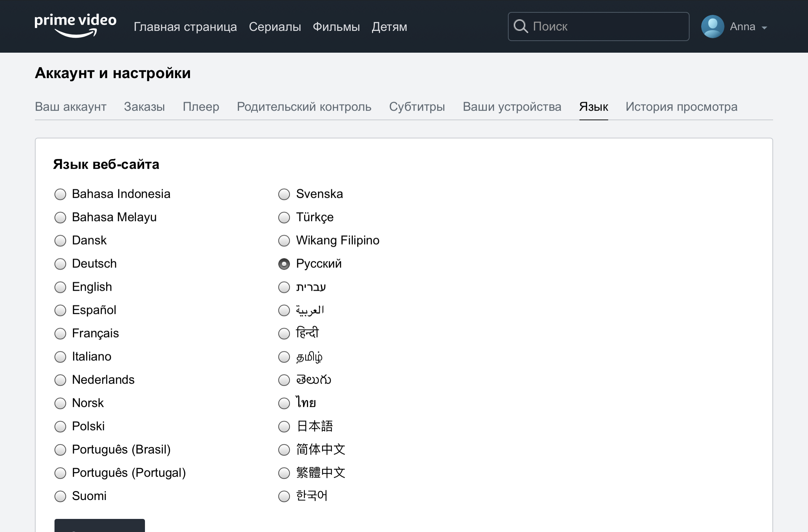Image resolution: width=808 pixels, height=532 pixels.
Task: Click the dark save button below the list
Action: click(x=100, y=526)
